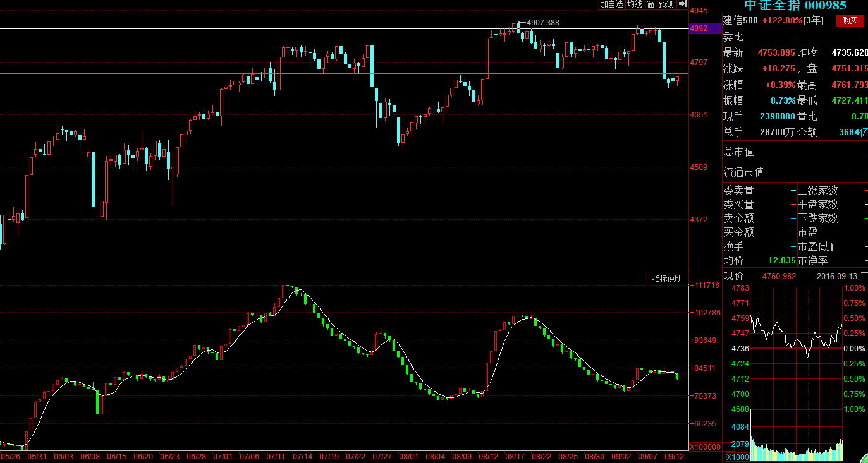This screenshot has height=463, width=868.
Task: Click the 4372 price axis label
Action: point(699,219)
